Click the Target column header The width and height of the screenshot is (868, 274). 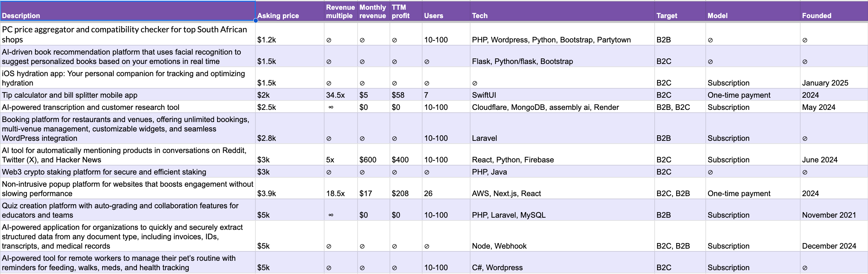pos(680,11)
